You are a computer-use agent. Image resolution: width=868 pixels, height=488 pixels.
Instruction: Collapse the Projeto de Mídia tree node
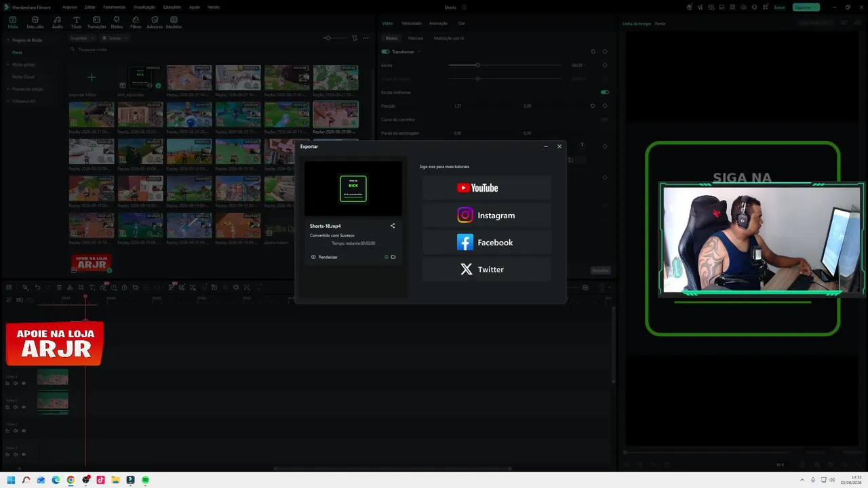click(x=8, y=40)
